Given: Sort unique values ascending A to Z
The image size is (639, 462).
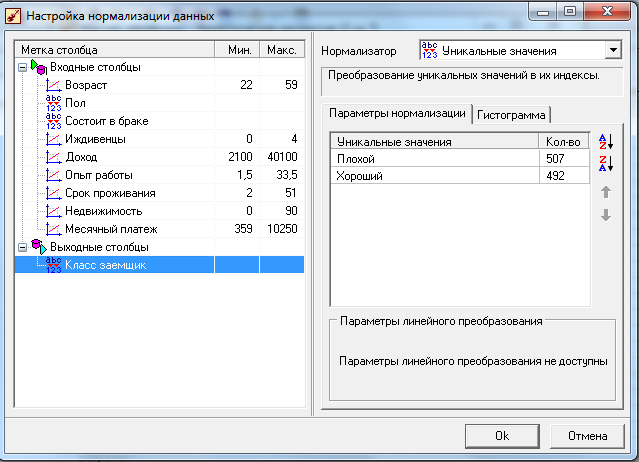Looking at the screenshot, I should tap(606, 142).
